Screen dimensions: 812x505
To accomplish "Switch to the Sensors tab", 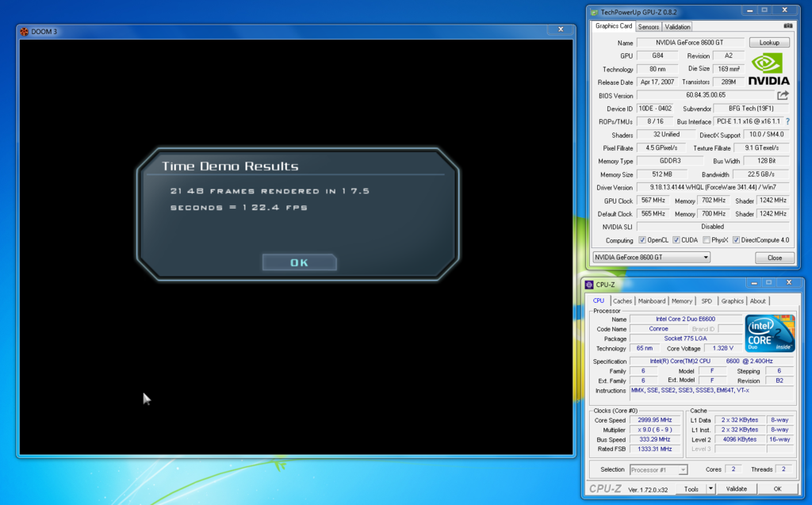I will (x=649, y=27).
